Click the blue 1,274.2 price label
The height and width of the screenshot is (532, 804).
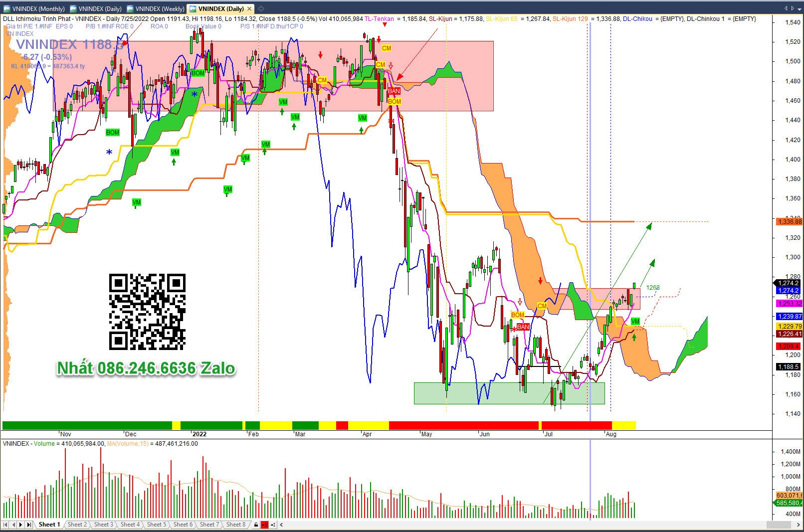[788, 291]
